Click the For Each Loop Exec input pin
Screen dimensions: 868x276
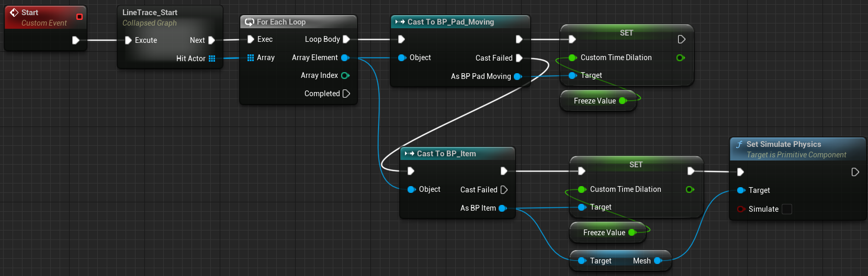[x=251, y=39]
